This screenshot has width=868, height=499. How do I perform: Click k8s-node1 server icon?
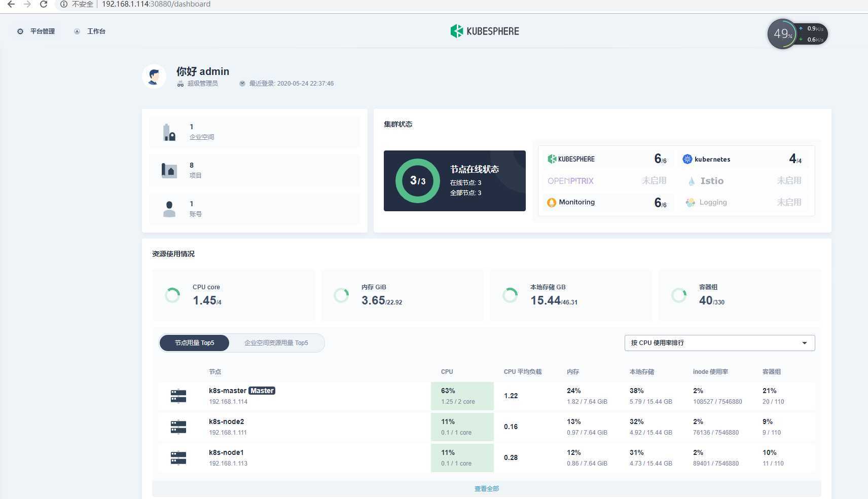pos(178,458)
